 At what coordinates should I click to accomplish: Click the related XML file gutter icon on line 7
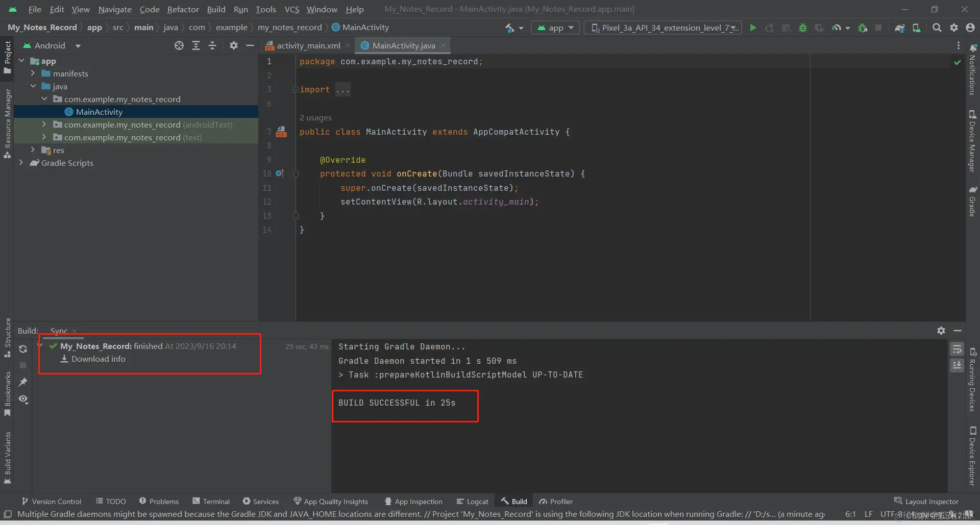(x=281, y=132)
